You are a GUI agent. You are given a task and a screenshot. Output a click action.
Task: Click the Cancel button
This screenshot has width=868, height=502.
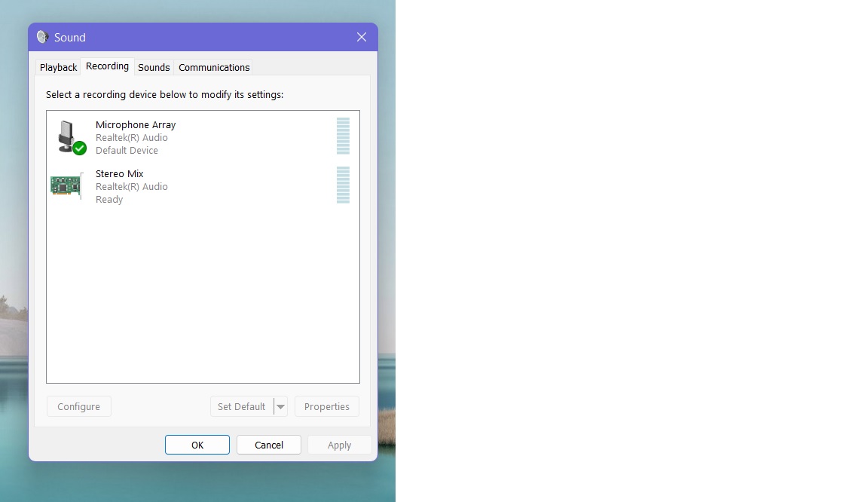click(x=268, y=445)
